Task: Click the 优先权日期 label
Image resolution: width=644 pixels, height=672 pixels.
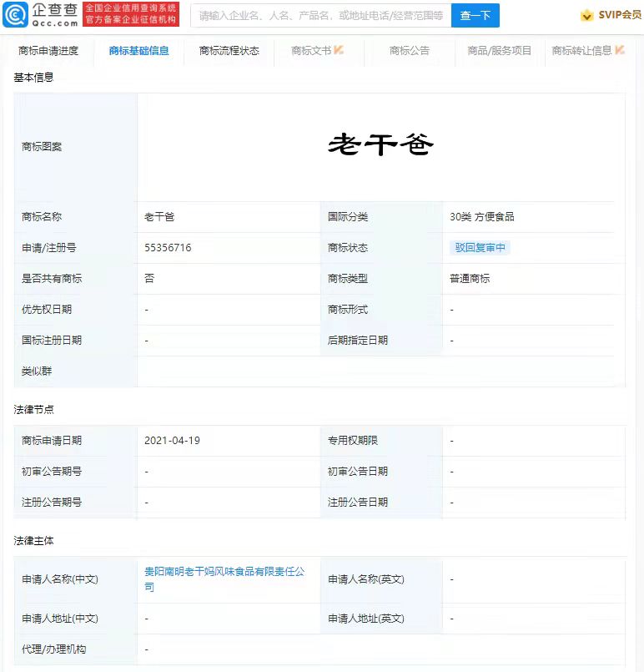Action: pos(47,310)
